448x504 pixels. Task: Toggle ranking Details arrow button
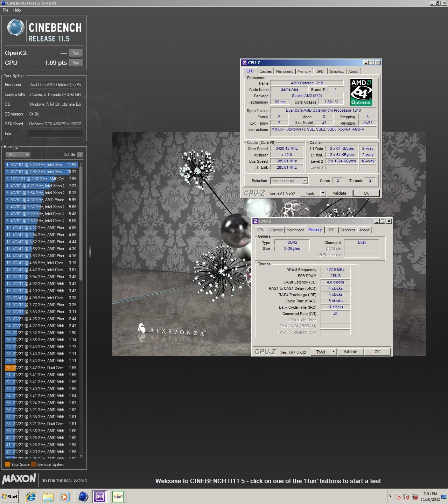[x=80, y=154]
